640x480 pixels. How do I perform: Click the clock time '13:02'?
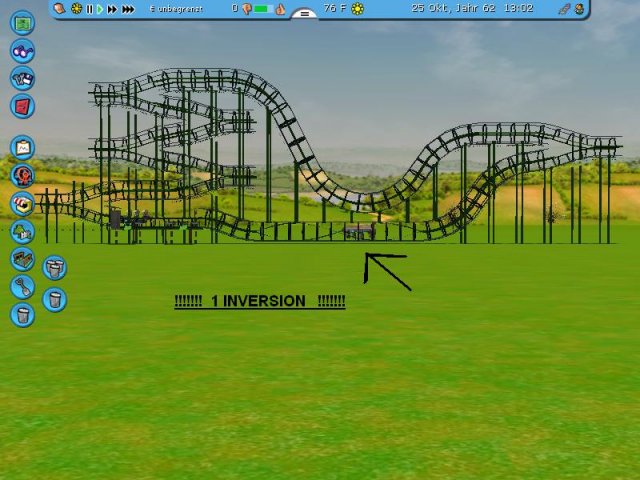(518, 8)
